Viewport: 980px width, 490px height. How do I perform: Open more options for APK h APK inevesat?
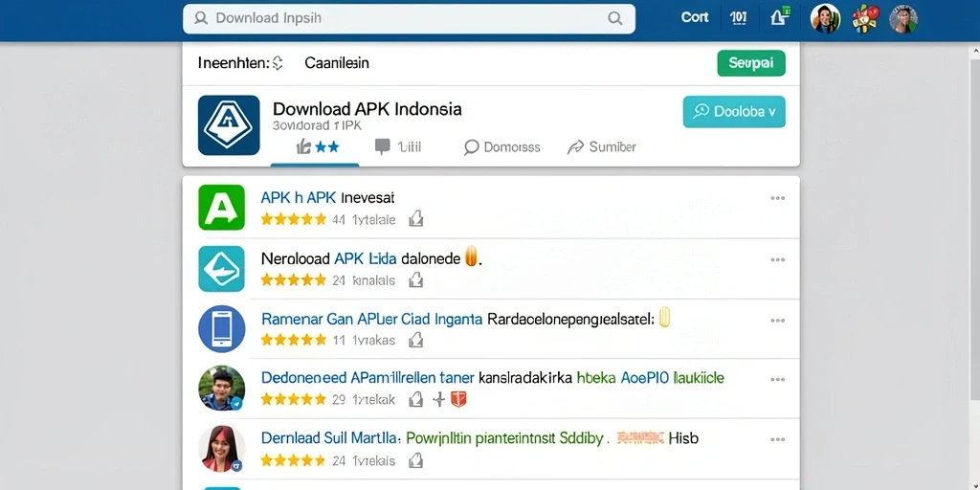click(x=777, y=198)
